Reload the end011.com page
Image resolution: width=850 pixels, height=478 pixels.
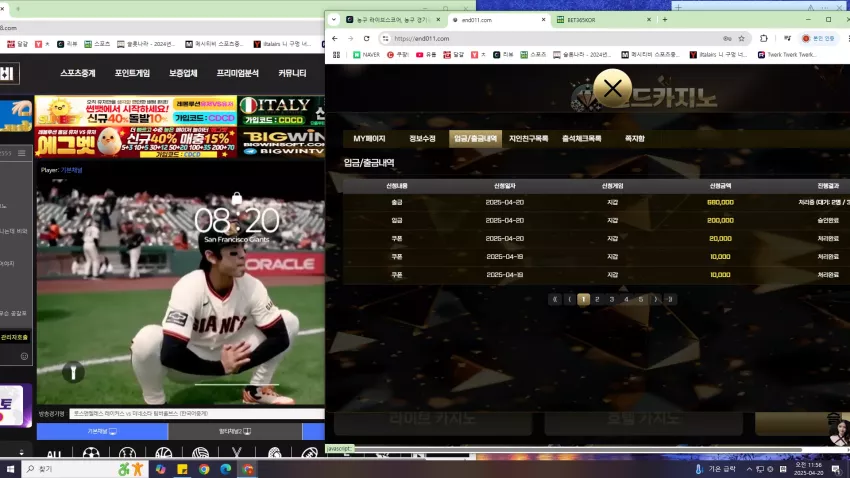click(366, 38)
